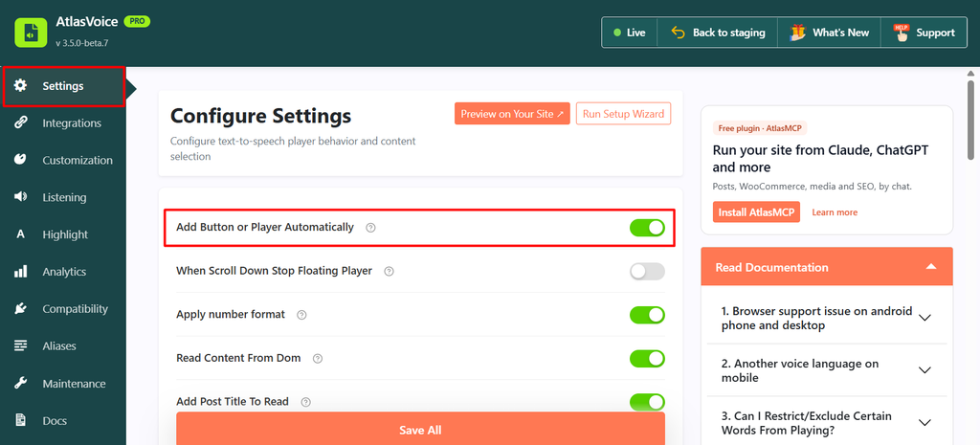Image resolution: width=980 pixels, height=445 pixels.
Task: Click the Highlight letter A icon
Action: click(21, 234)
